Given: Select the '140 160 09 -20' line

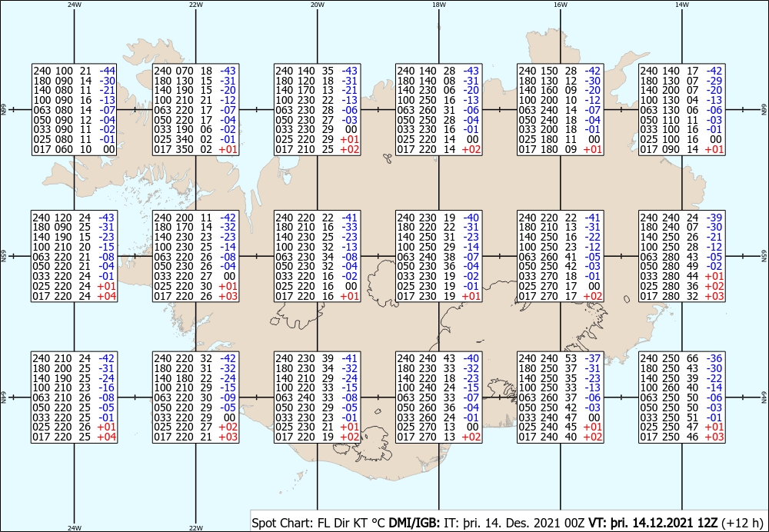Looking at the screenshot, I should 561,90.
